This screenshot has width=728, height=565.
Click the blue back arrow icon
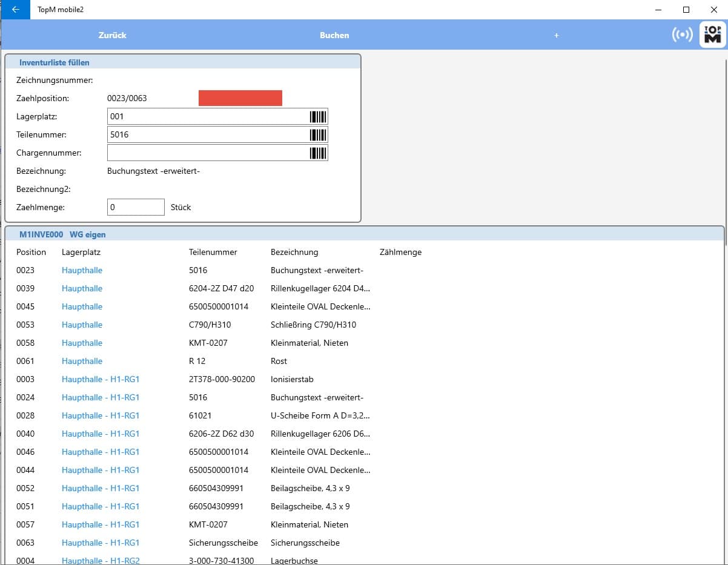(15, 10)
